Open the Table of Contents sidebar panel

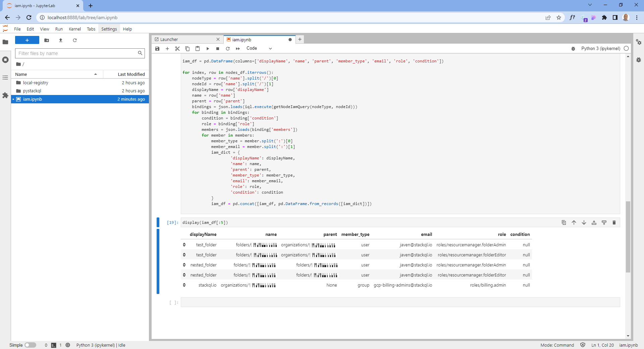click(5, 78)
